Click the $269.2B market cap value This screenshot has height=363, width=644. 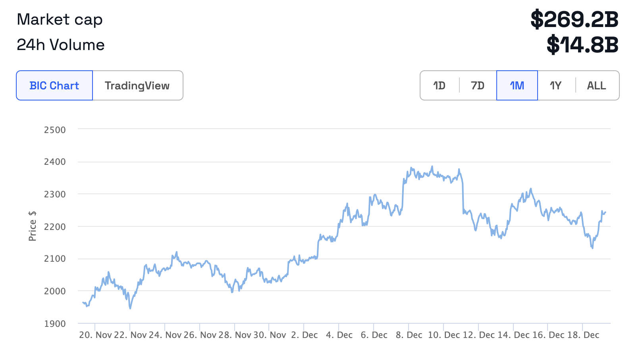pos(575,19)
